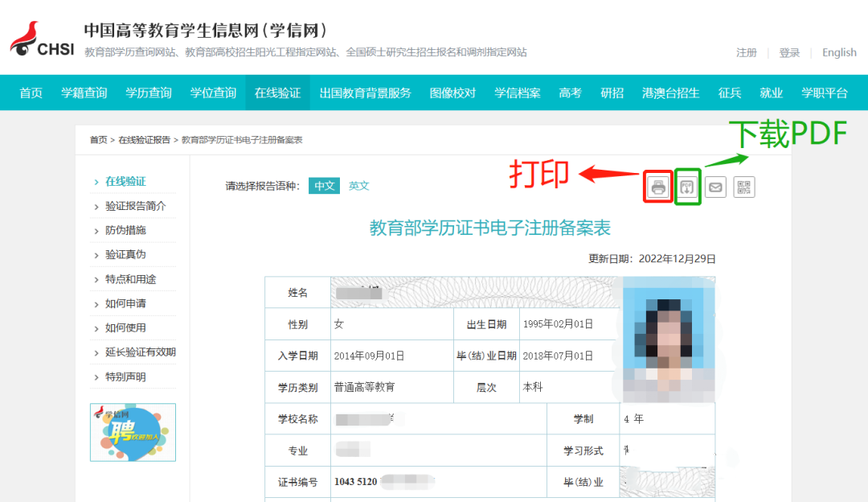Select 英文 as the report language
The height and width of the screenshot is (502, 868).
coord(358,185)
